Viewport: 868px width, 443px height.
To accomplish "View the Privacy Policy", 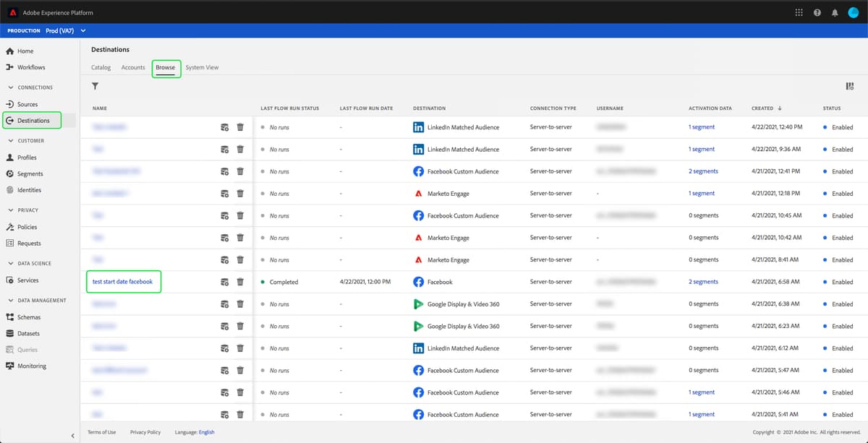I will (x=145, y=431).
